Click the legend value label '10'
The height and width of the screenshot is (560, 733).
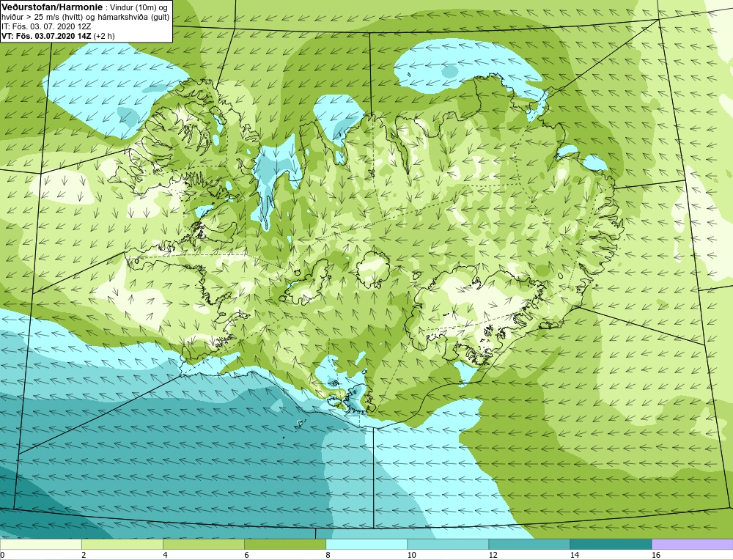coord(411,555)
